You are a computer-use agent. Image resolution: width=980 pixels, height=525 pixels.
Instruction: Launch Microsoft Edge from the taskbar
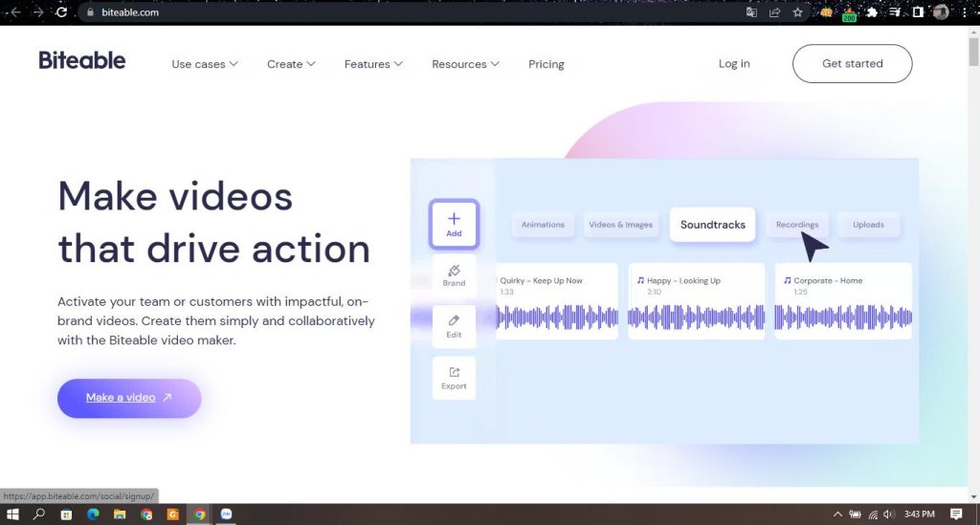93,514
